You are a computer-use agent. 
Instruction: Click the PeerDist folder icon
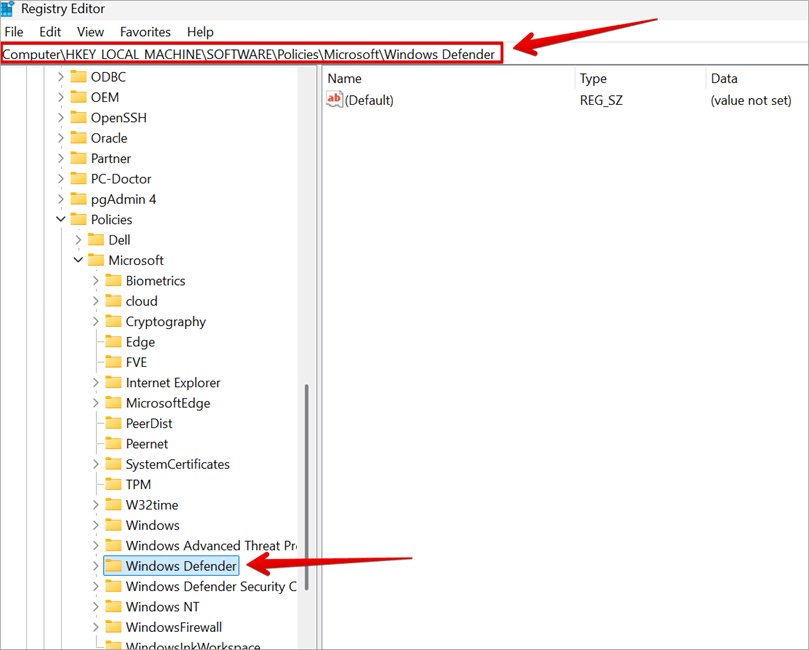pos(113,423)
